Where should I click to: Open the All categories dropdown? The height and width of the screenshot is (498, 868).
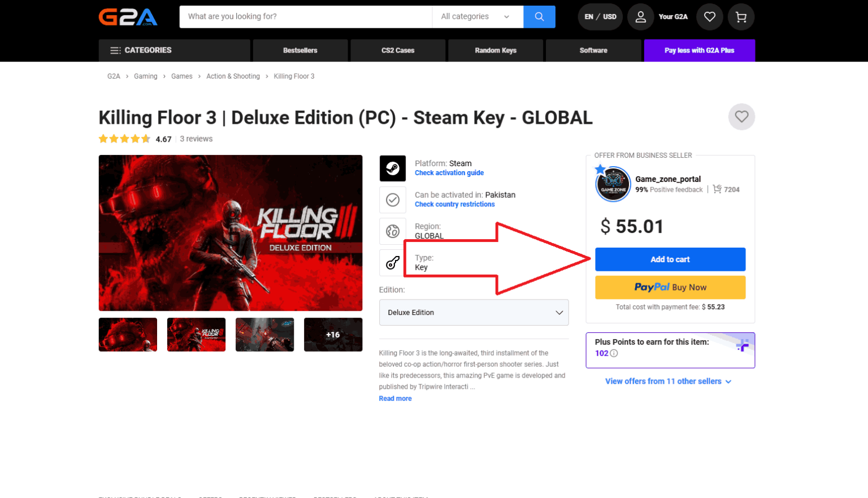pos(478,16)
